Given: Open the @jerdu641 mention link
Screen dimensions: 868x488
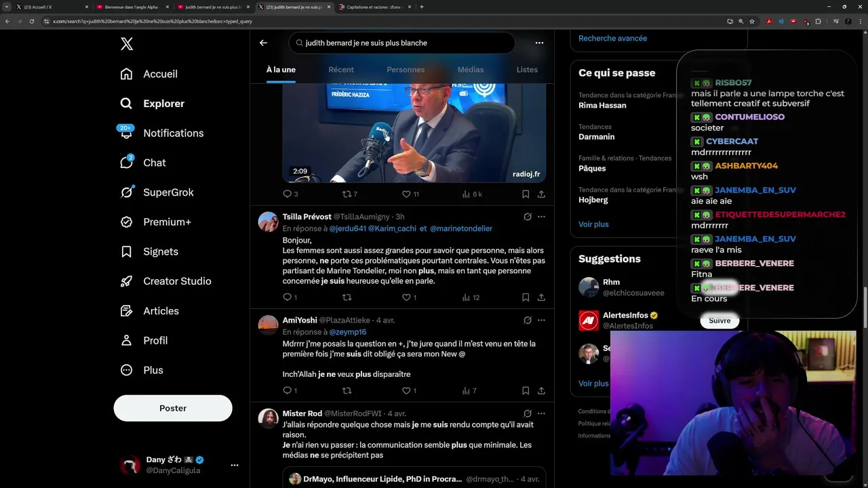Looking at the screenshot, I should click(347, 229).
